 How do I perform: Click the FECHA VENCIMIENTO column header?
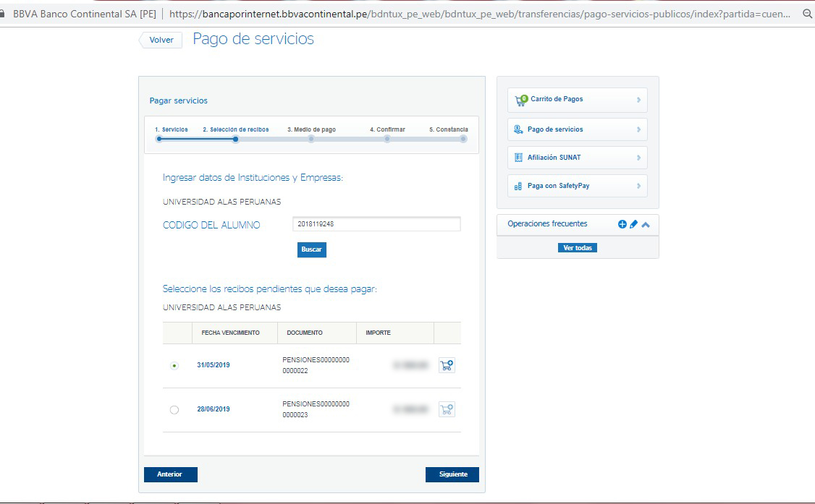(x=230, y=333)
